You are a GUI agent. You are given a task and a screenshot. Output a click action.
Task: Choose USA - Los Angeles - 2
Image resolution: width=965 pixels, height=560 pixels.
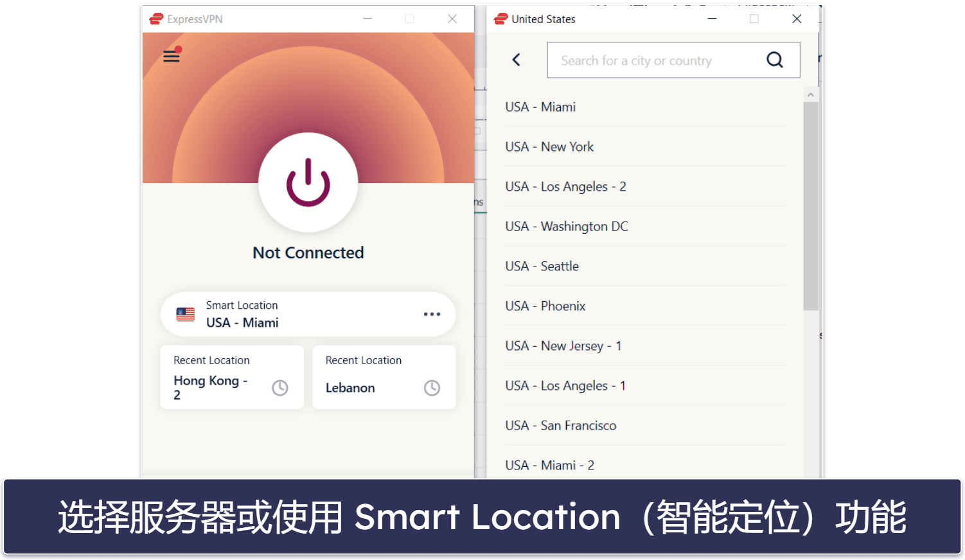644,187
